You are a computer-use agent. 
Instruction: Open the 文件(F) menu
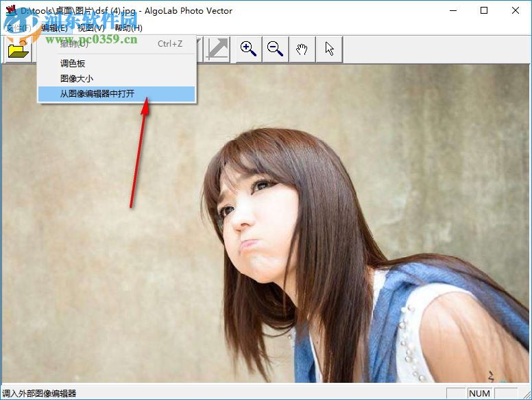click(19, 28)
